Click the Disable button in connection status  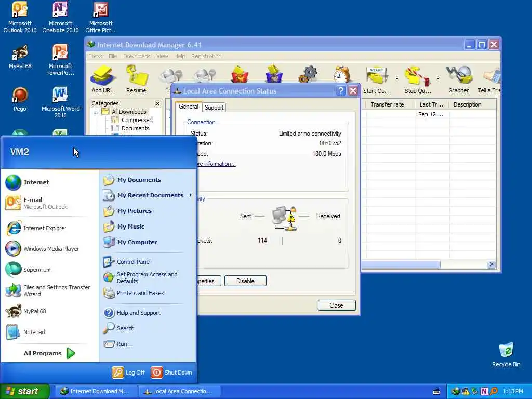pyautogui.click(x=245, y=281)
